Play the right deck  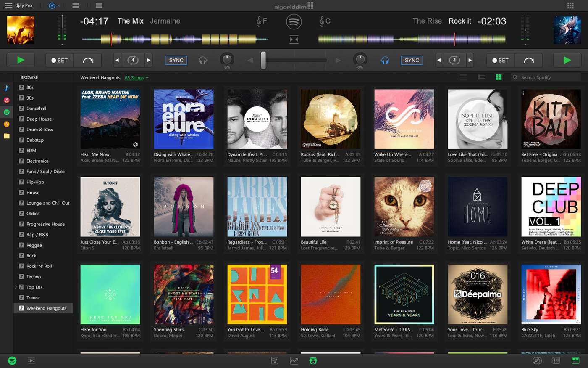point(567,60)
